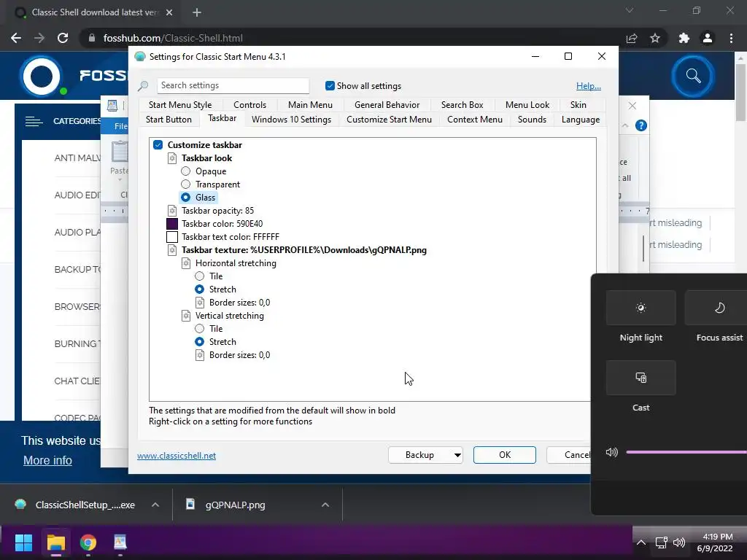Click the FossHub round search icon

pyautogui.click(x=693, y=76)
